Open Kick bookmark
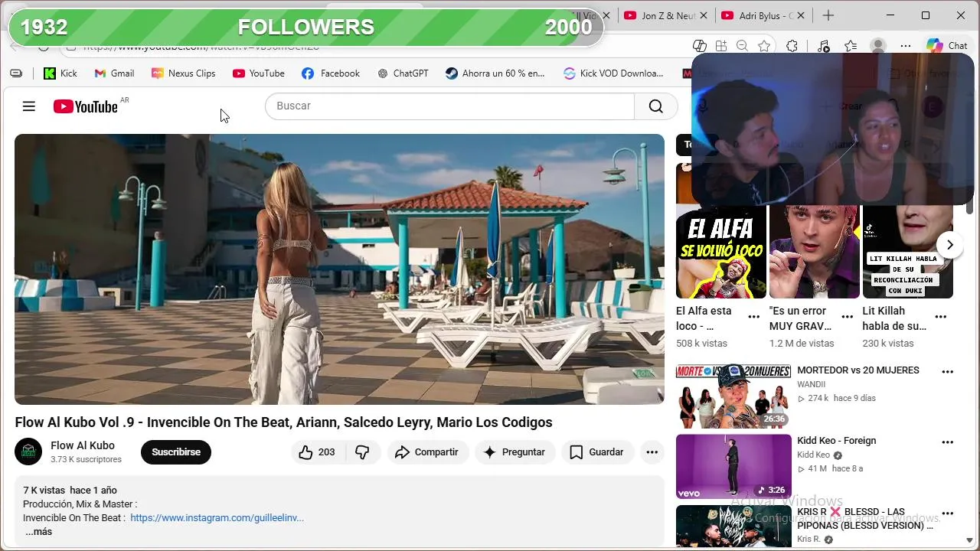The image size is (980, 551). click(60, 73)
